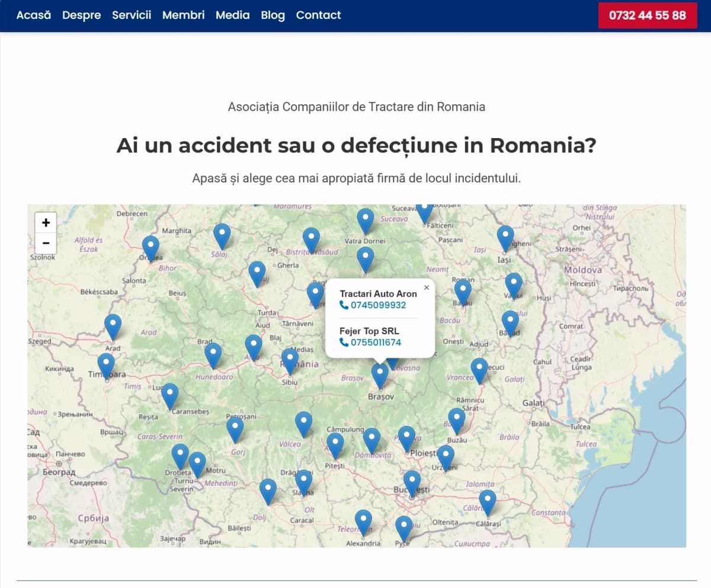This screenshot has width=711, height=588.
Task: Zoom out on the map
Action: [x=46, y=243]
